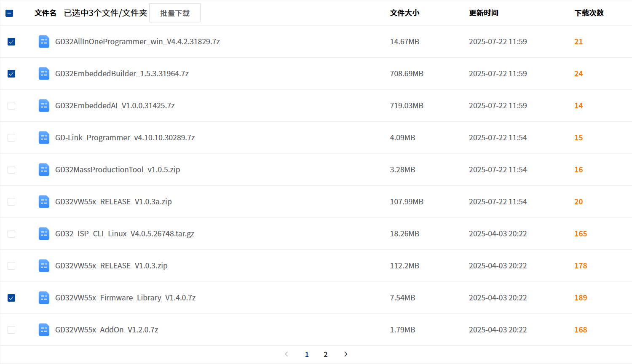
Task: Click file icon for GD32VW55x_RELEASE_V1.0.3a.zip
Action: [x=44, y=202]
